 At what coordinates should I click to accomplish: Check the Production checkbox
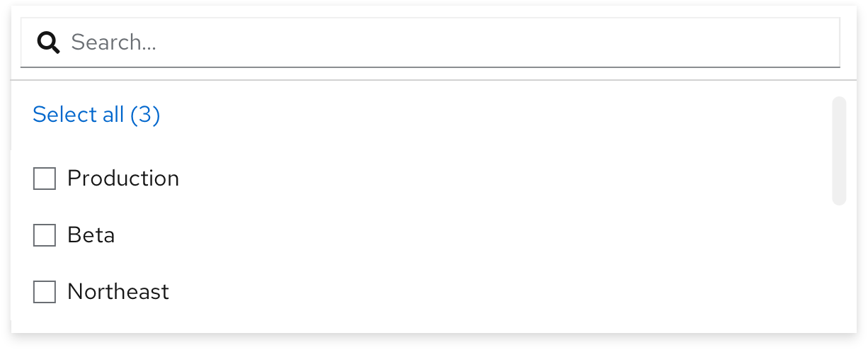click(x=45, y=179)
